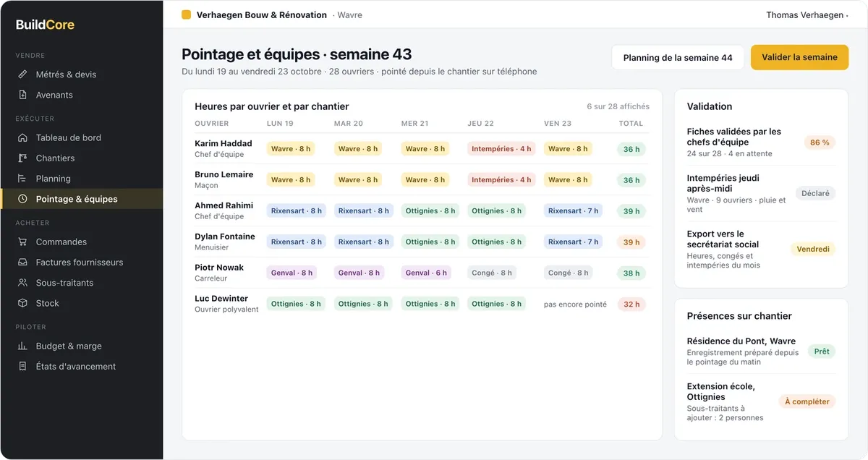The image size is (868, 460).
Task: Open Chantiers in the sidebar
Action: tap(81, 158)
